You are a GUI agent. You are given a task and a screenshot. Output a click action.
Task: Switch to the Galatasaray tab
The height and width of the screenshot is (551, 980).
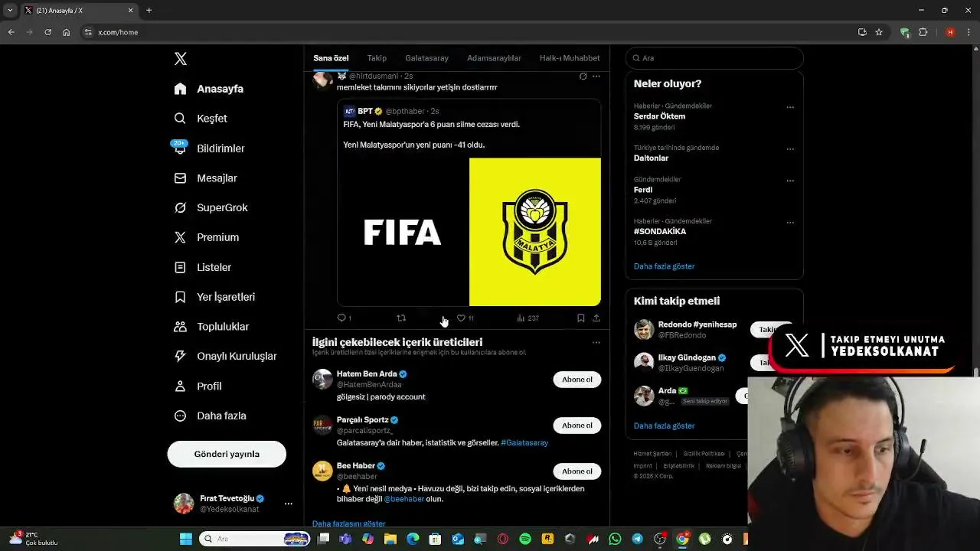click(x=426, y=58)
